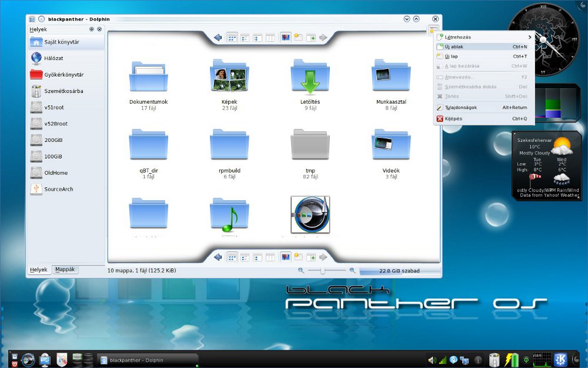The height and width of the screenshot is (368, 588).
Task: Click blackpanther – Dolphin taskbar entry
Action: tap(147, 360)
